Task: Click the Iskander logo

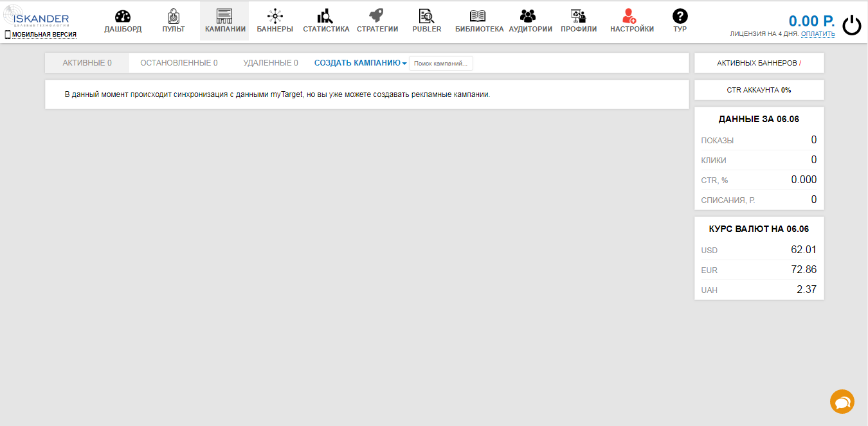Action: pos(37,17)
